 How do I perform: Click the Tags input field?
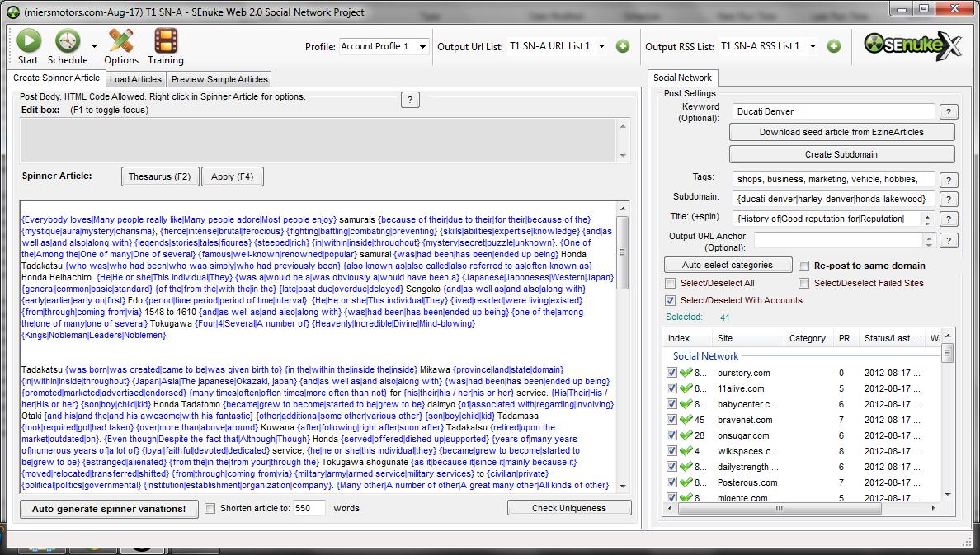[832, 180]
